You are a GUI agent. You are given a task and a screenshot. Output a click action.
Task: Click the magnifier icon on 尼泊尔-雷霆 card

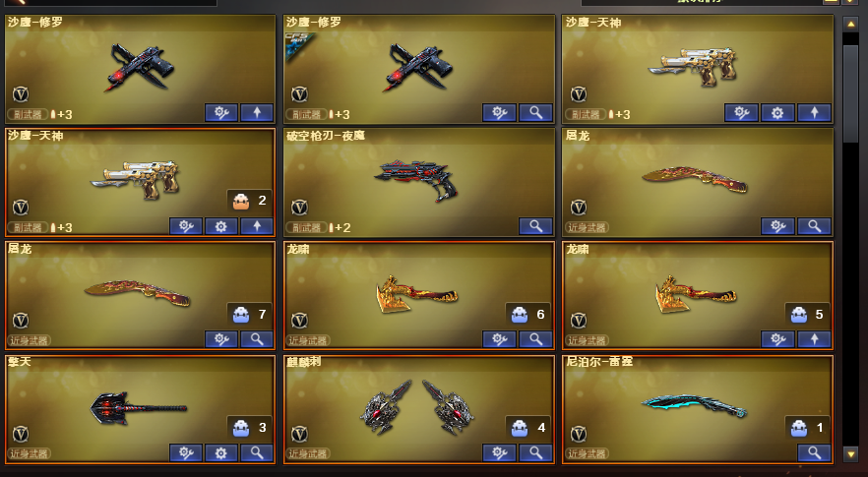pos(814,452)
